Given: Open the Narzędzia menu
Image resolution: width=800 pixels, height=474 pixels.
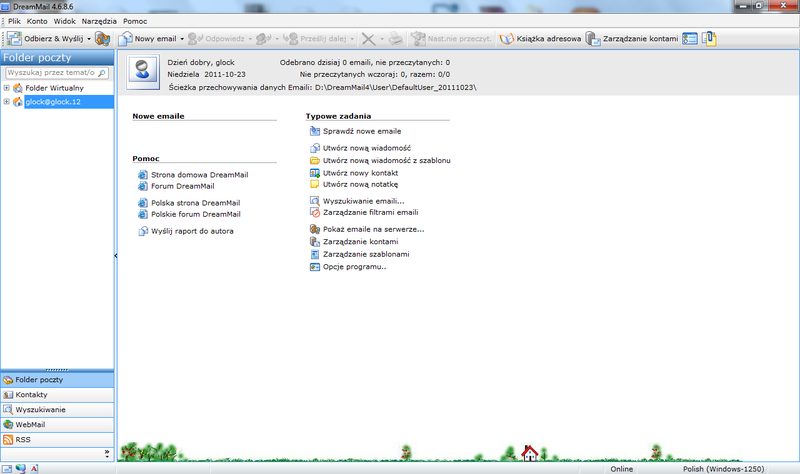Looking at the screenshot, I should [x=99, y=21].
